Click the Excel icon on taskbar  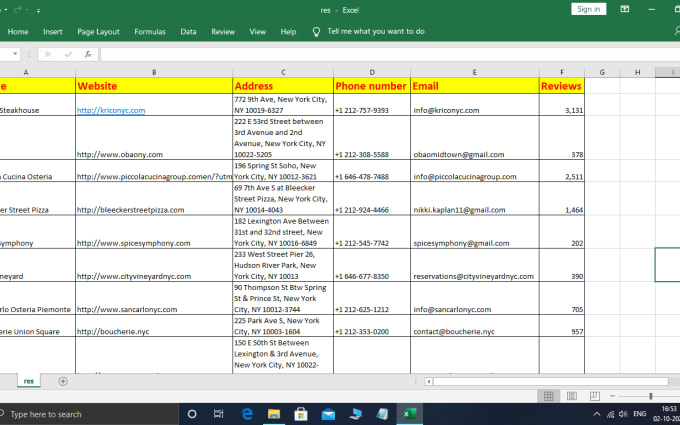click(x=409, y=414)
